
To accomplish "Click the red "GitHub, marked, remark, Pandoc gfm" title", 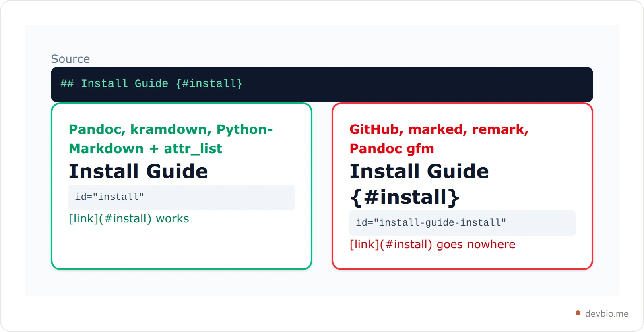I will click(439, 139).
